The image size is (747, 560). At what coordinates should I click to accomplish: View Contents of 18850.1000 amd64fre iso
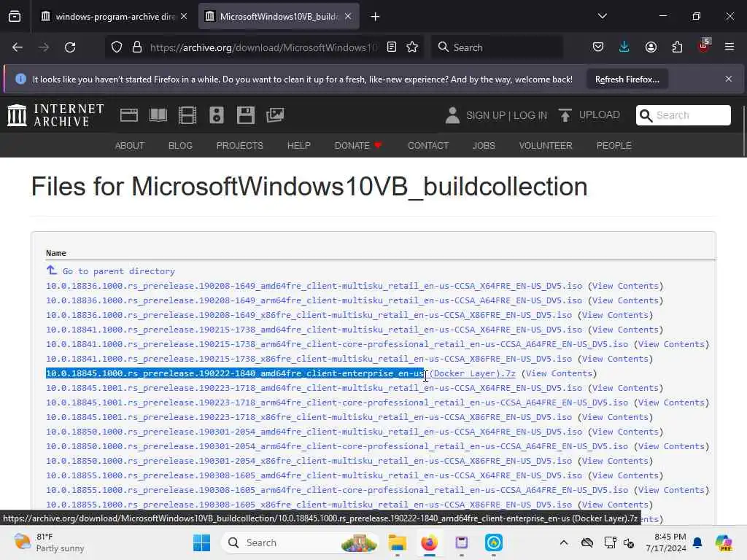click(625, 432)
